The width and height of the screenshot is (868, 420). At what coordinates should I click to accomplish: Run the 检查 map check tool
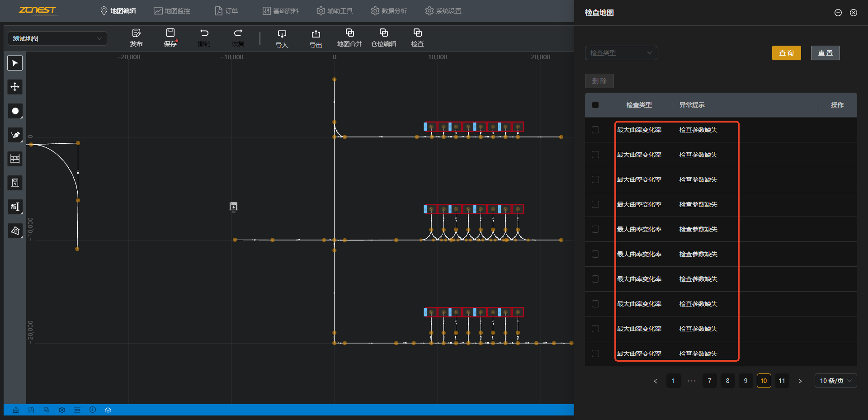pyautogui.click(x=417, y=38)
